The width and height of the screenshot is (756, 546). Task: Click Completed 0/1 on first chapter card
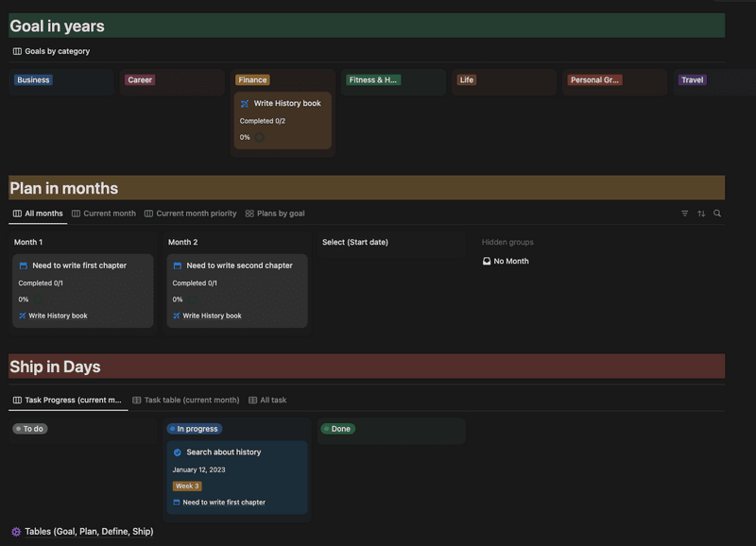pos(41,283)
